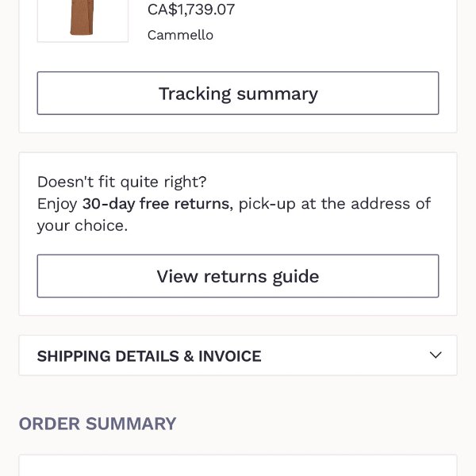This screenshot has width=476, height=476.
Task: Expand the Shipping Details & Invoice chevron
Action: [435, 355]
